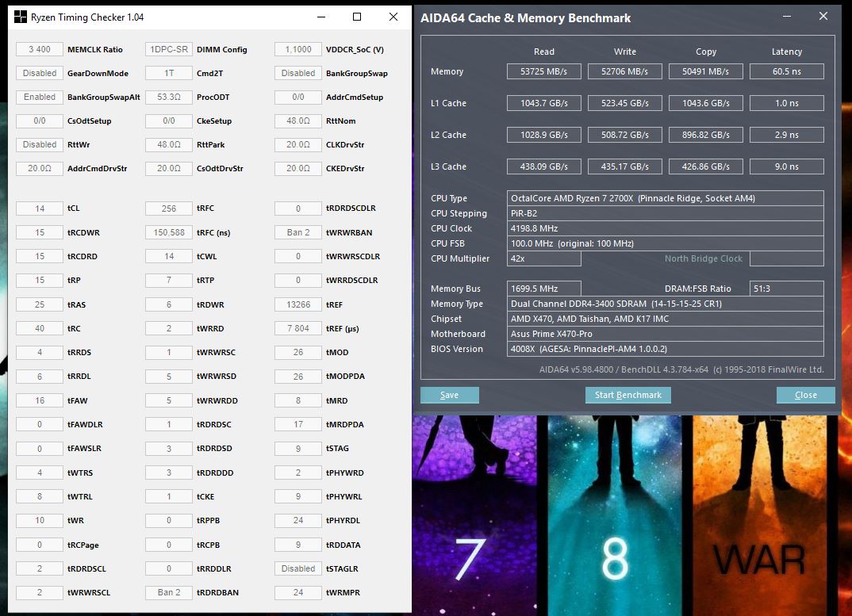This screenshot has width=852, height=616.
Task: Click the Memory Bus value 1699.5 MHz
Action: 544,289
